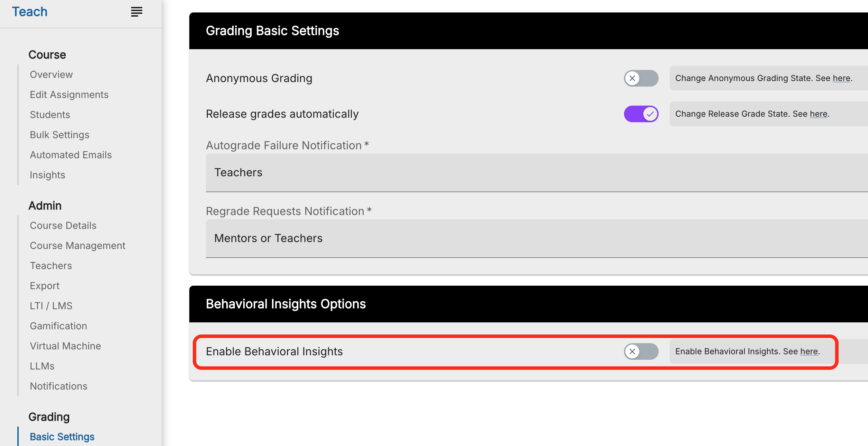Open Edit Assignments page

pyautogui.click(x=69, y=95)
